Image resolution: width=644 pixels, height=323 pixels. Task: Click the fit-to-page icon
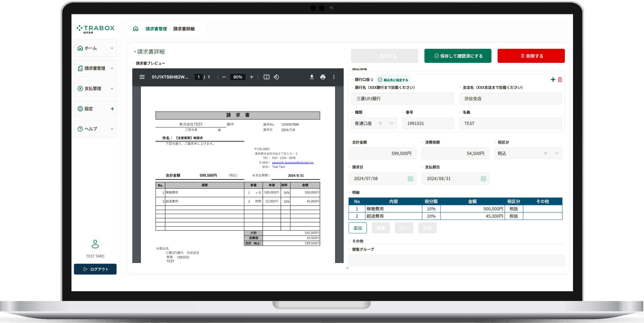(266, 77)
